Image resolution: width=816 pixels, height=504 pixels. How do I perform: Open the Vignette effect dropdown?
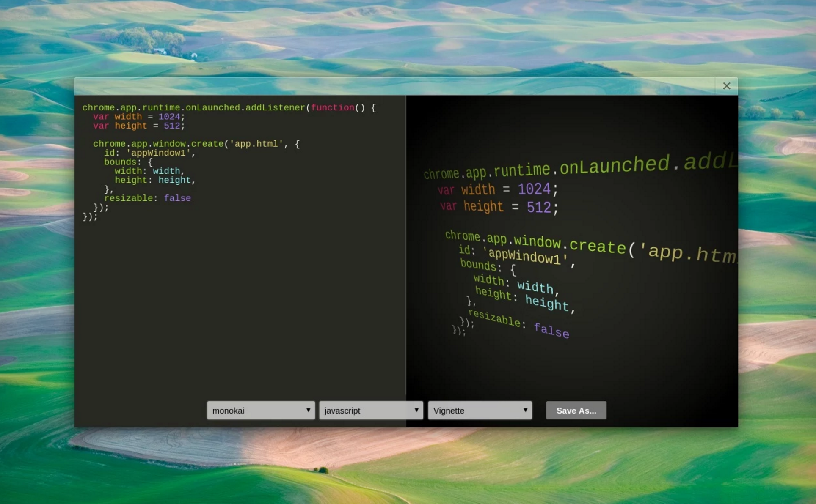point(480,411)
